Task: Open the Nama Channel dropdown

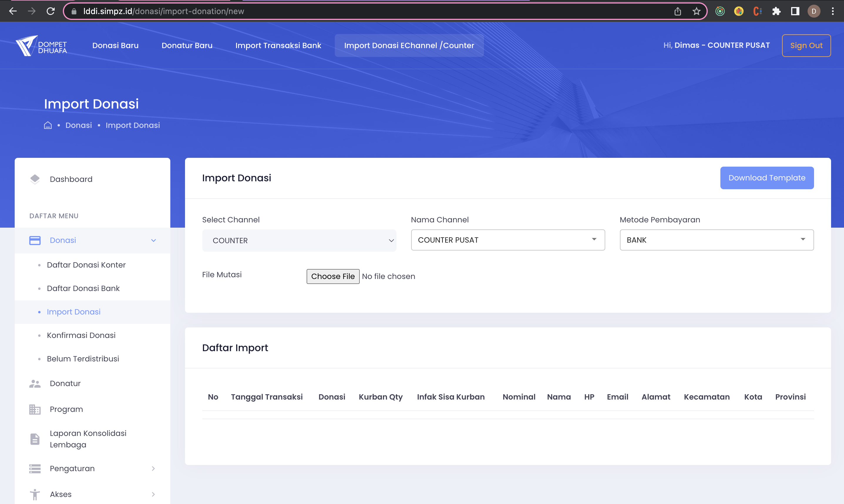Action: [507, 240]
